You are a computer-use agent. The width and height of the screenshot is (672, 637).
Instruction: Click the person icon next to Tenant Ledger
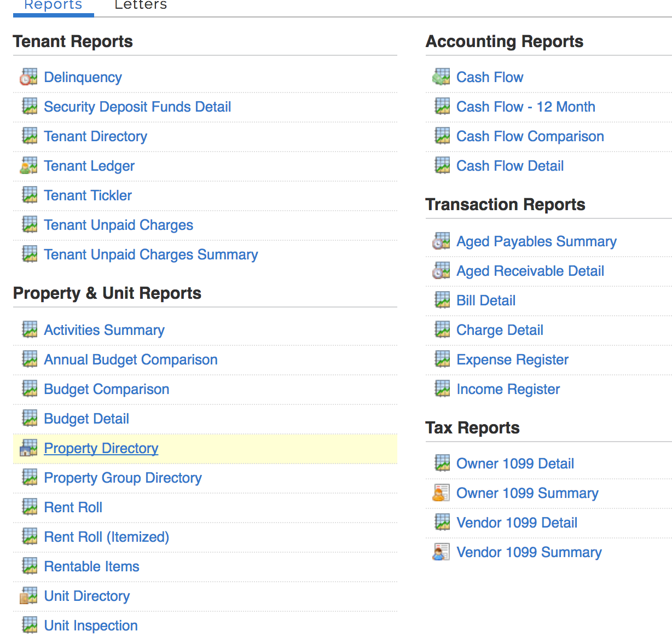(x=28, y=166)
